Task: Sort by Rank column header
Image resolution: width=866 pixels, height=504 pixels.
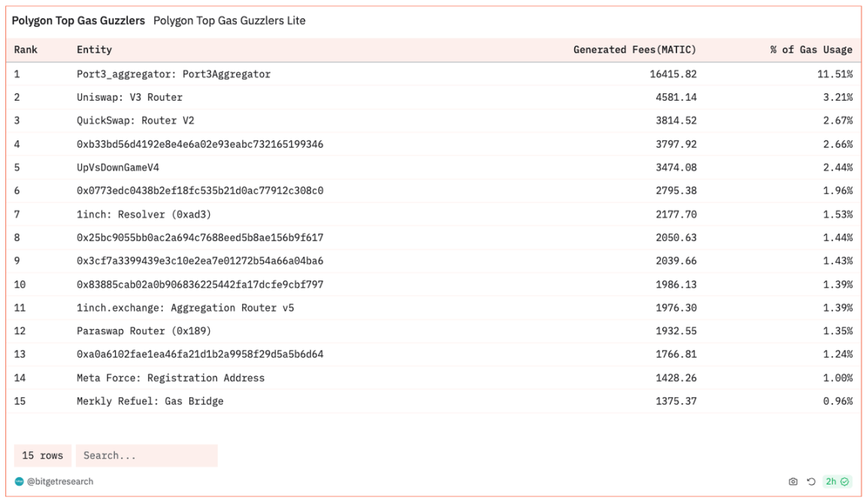Action: (x=26, y=50)
